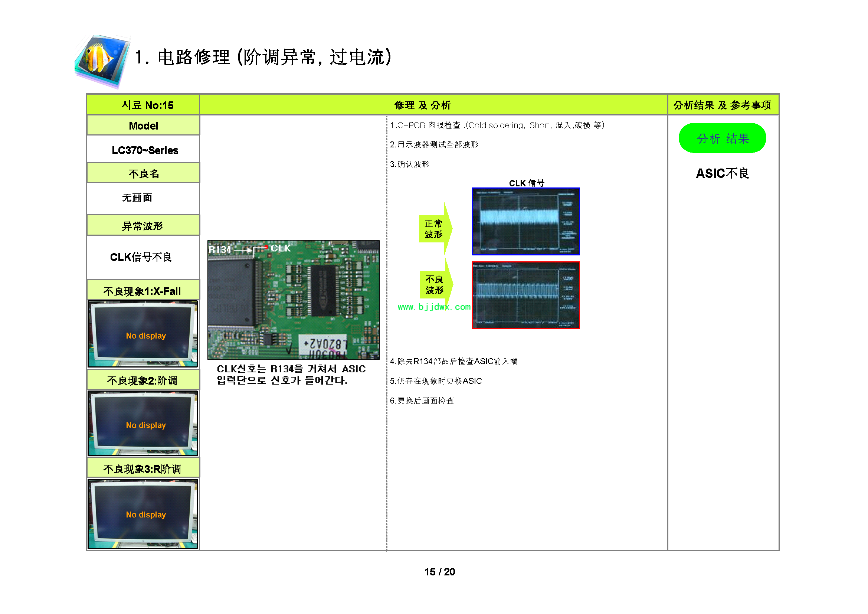Click the normal CLK waveform oscilloscope image

tap(525, 222)
